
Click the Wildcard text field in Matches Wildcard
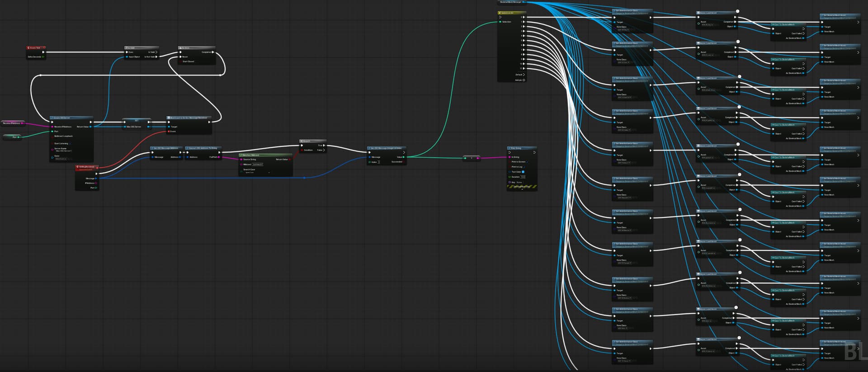tap(258, 165)
